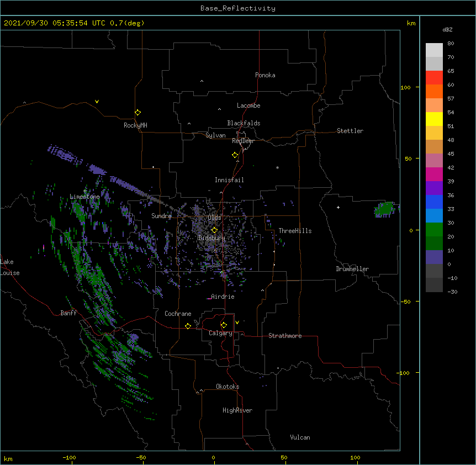The height and width of the screenshot is (465, 476).
Task: Click the Airdrie city label
Action: pos(223,297)
